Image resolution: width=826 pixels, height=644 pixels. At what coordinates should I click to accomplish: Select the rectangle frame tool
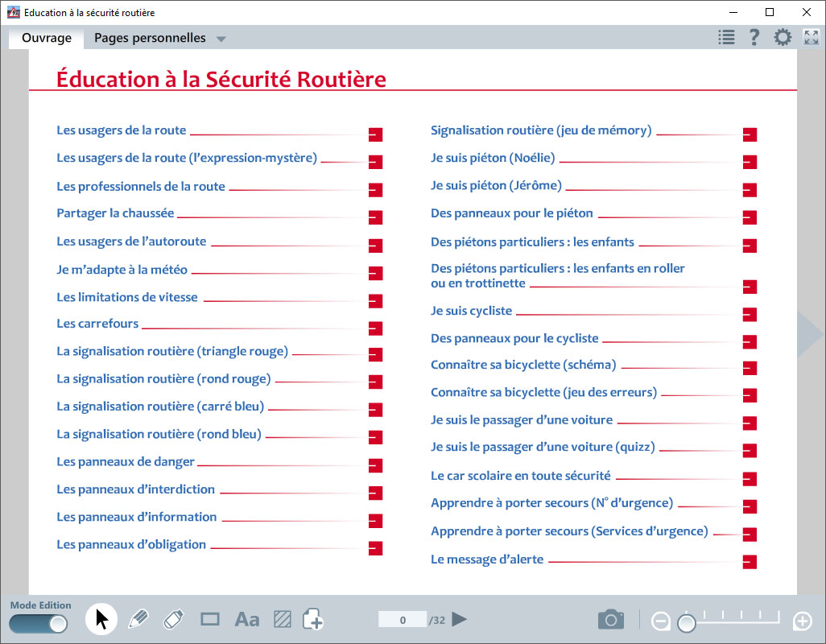tap(210, 619)
